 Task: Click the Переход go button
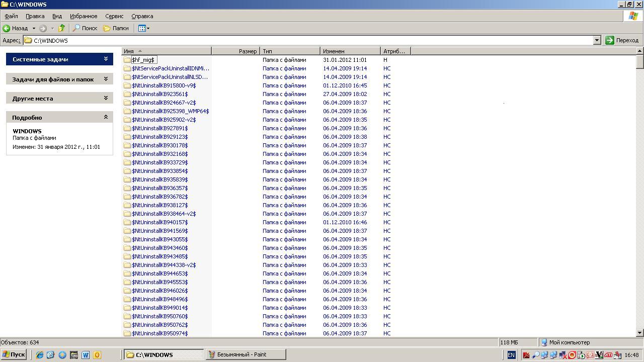622,40
